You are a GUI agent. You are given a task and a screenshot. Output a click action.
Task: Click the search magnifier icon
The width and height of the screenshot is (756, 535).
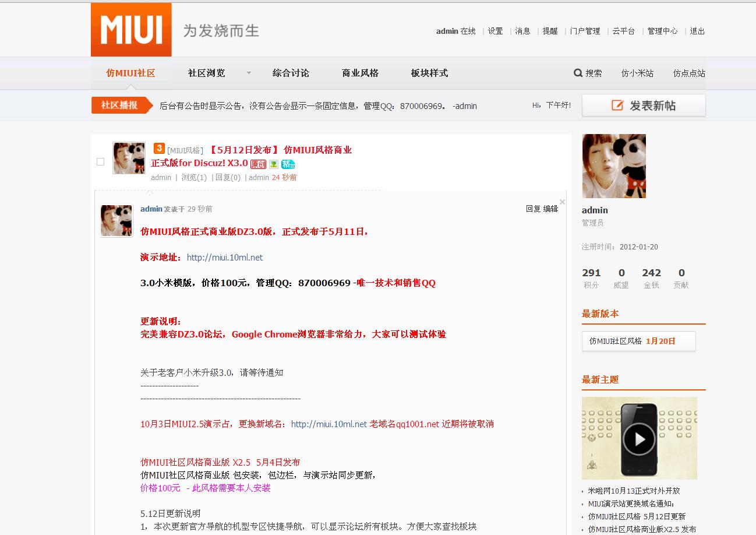coord(578,73)
